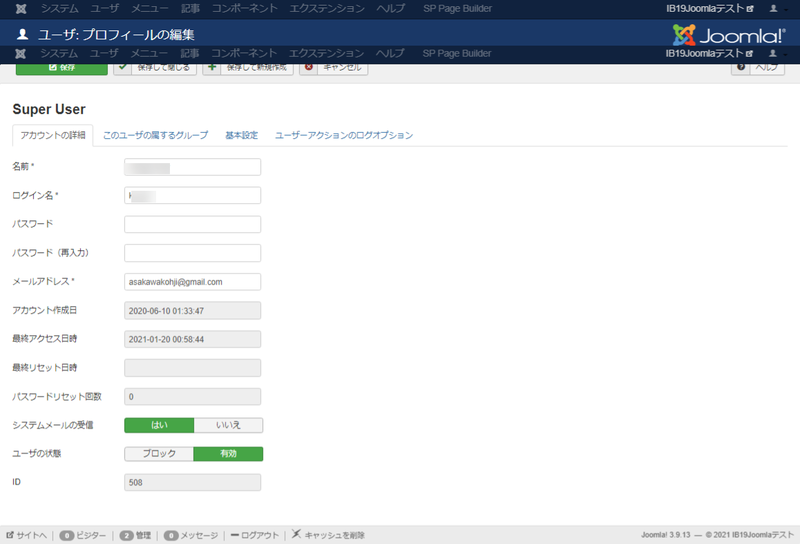Screen dimensions: 800x544
Task: Open コンポーネント menu above the page title
Action: point(245,9)
